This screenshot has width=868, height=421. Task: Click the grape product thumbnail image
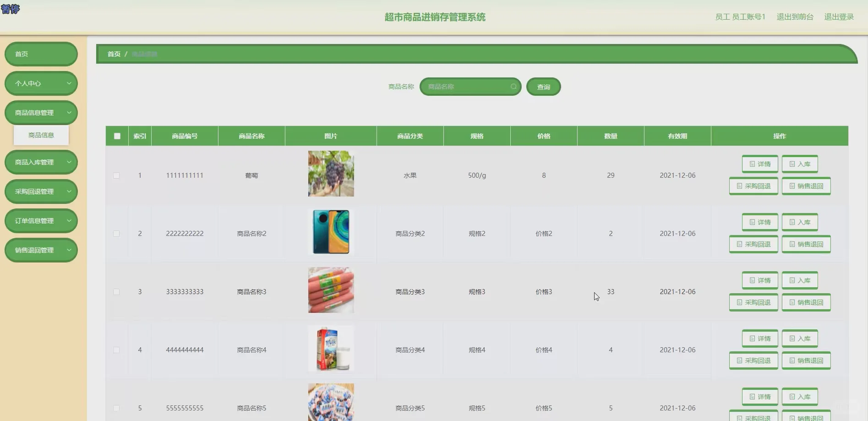[x=331, y=174]
